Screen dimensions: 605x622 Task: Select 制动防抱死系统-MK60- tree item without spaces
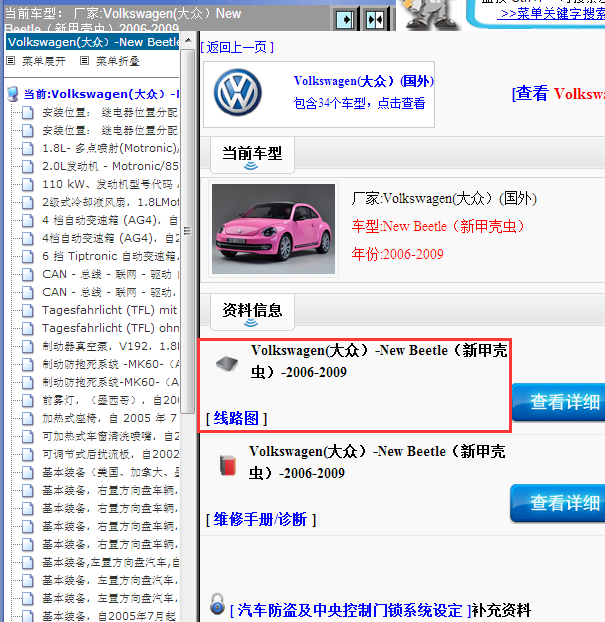(x=110, y=382)
